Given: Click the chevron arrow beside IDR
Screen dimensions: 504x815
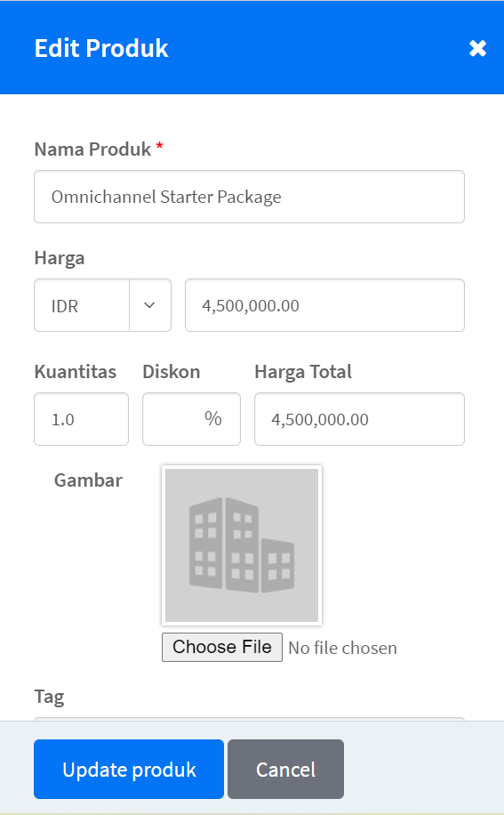Looking at the screenshot, I should (x=149, y=305).
